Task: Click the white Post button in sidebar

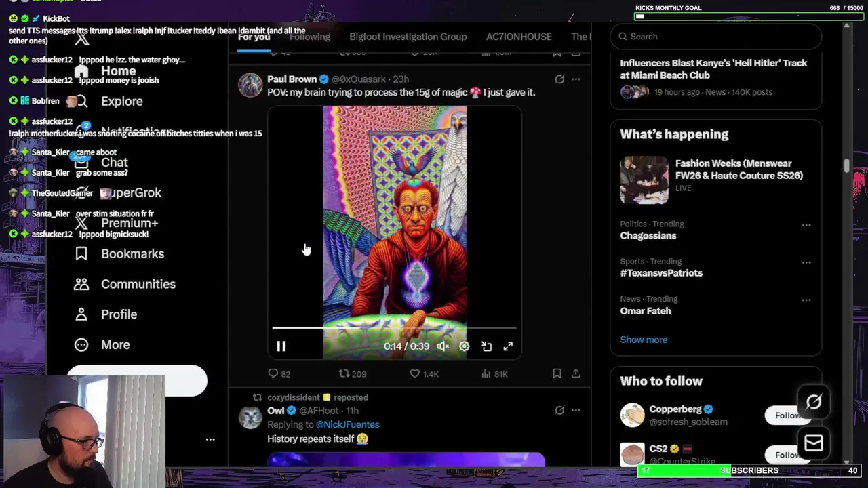Action: point(137,381)
